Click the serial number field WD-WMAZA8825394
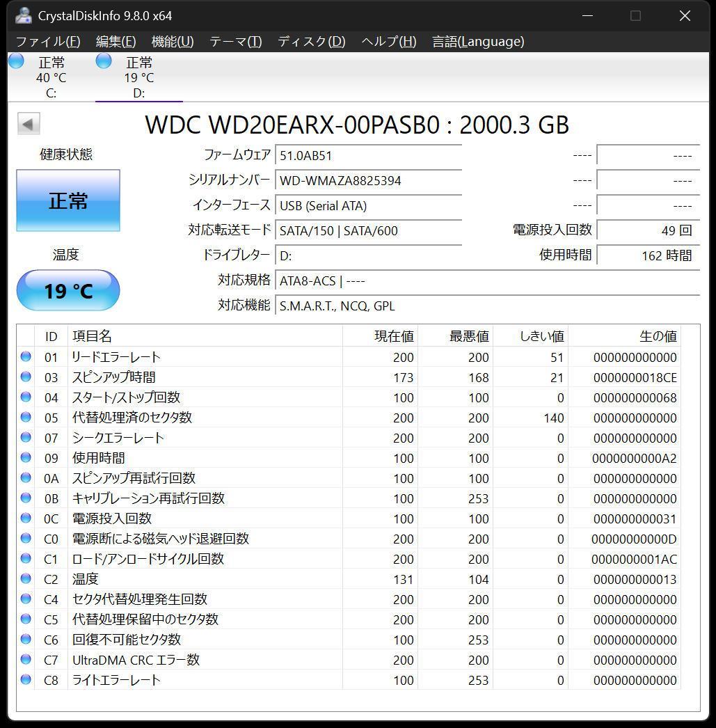 pyautogui.click(x=369, y=180)
